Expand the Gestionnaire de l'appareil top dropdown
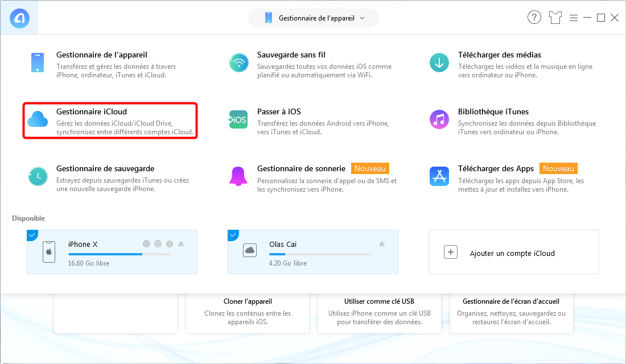This screenshot has width=626, height=364. coord(313,18)
